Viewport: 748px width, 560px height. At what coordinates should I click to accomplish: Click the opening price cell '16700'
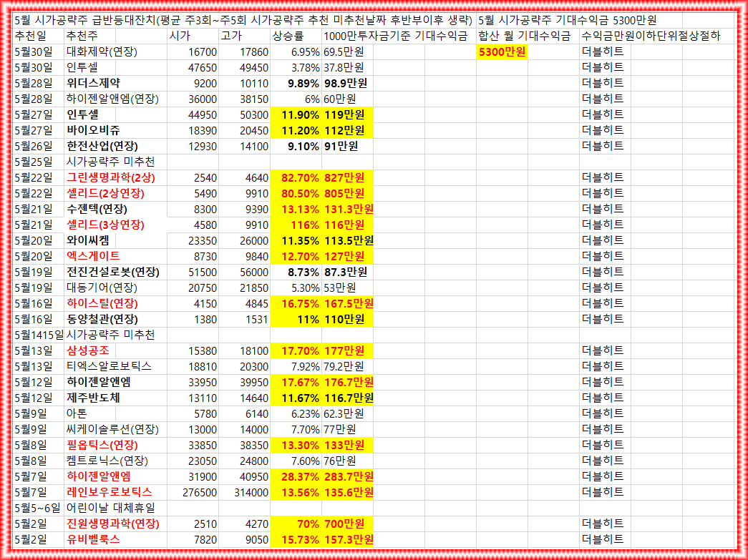193,51
